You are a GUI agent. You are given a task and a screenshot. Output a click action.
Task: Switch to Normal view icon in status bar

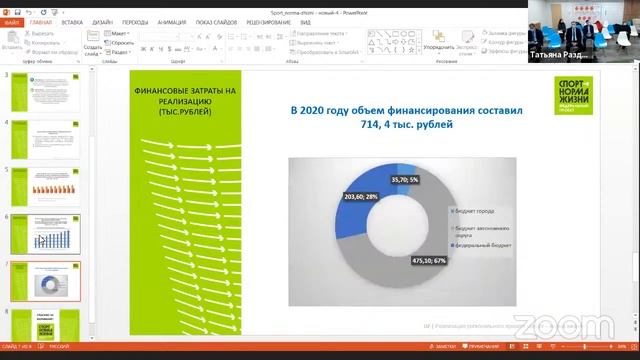click(x=512, y=347)
